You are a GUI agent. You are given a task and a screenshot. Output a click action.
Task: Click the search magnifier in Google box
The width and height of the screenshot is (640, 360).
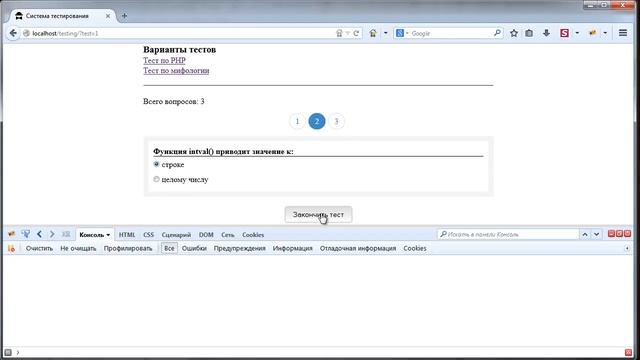[497, 33]
